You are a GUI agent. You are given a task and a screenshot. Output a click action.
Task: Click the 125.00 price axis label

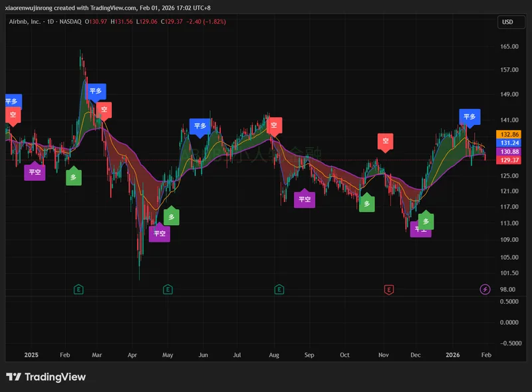pyautogui.click(x=509, y=175)
